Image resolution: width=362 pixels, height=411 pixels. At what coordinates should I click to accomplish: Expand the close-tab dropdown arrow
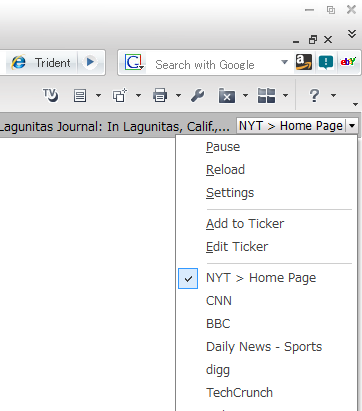[245, 96]
